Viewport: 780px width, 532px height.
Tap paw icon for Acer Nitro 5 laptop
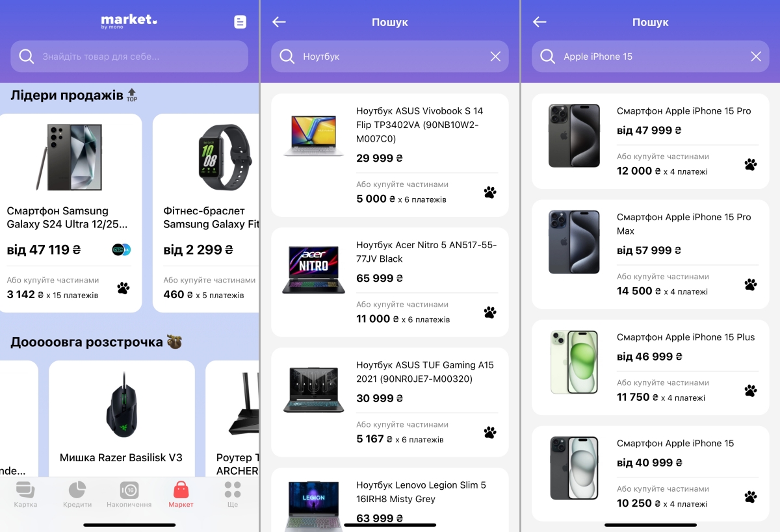(490, 312)
